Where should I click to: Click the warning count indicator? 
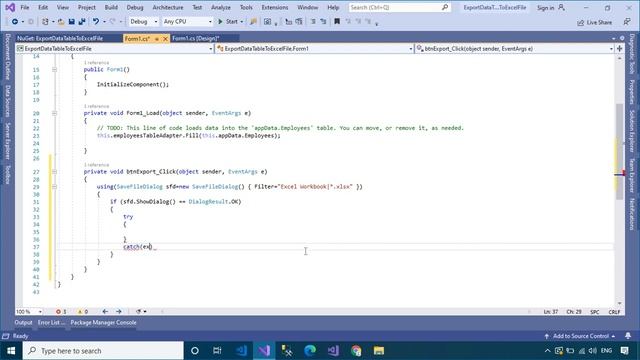click(83, 312)
